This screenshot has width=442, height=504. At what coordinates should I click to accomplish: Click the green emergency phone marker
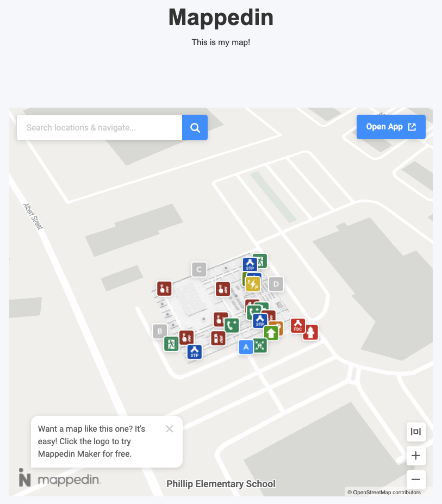tap(233, 325)
